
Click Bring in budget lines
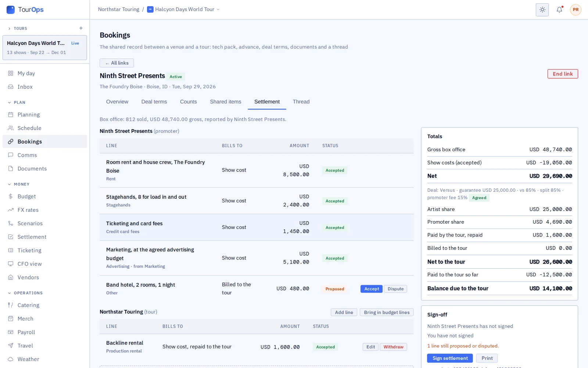pyautogui.click(x=387, y=312)
